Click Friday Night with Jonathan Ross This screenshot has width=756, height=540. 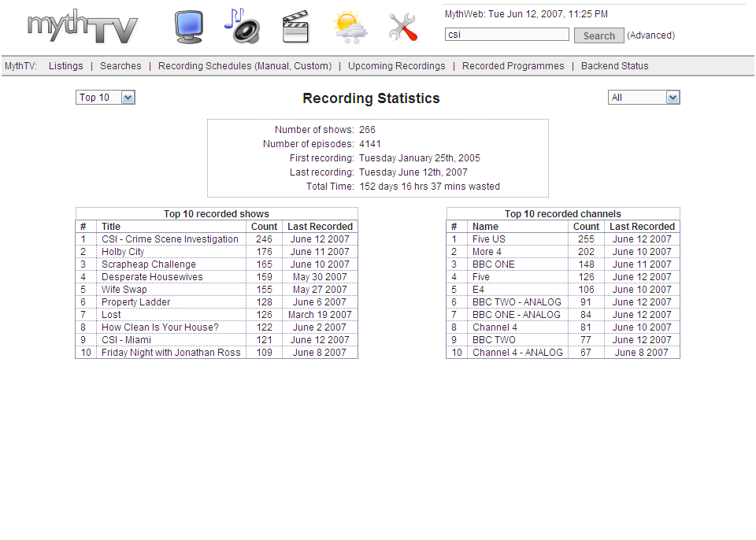(171, 353)
